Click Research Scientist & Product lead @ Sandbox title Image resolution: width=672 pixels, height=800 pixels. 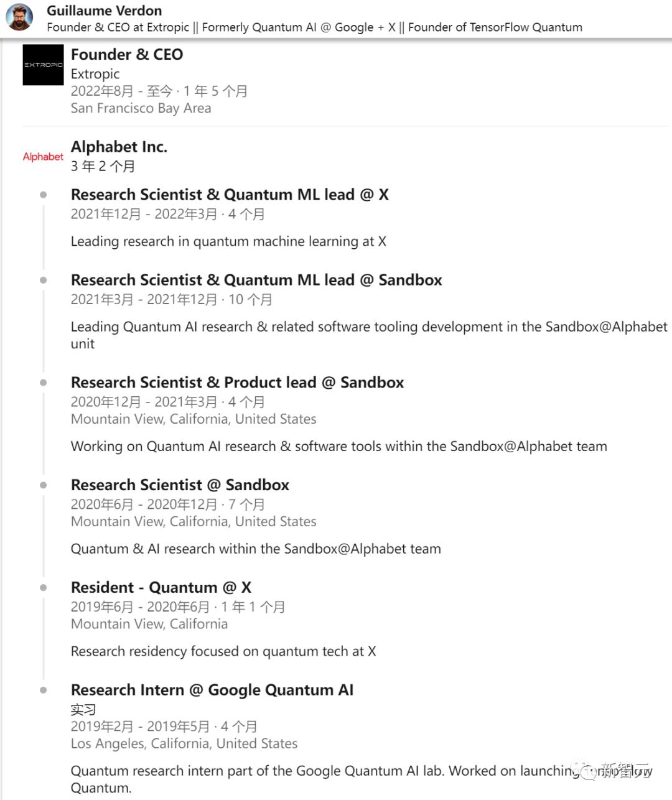click(x=237, y=382)
